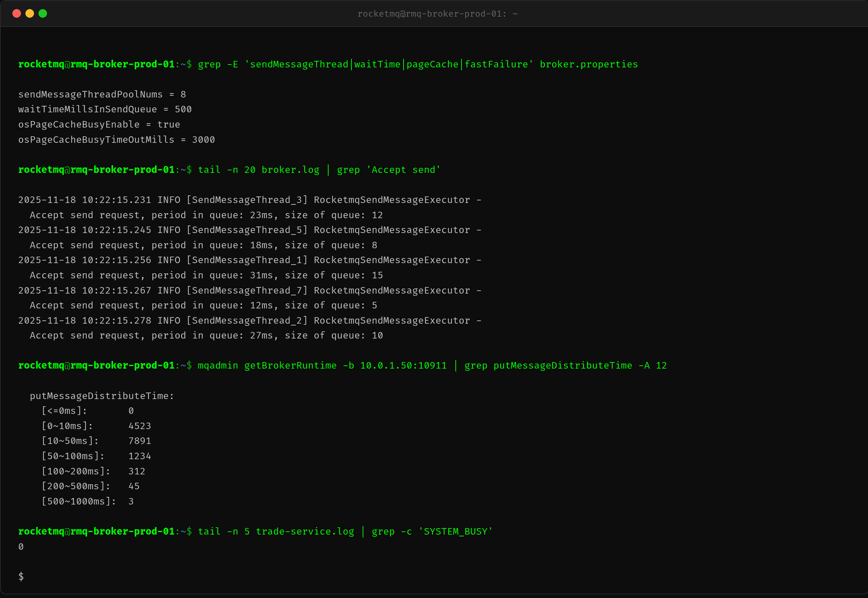Select the waitTimeMillsInSendQueue = 500 line
The image size is (868, 598).
coord(105,109)
